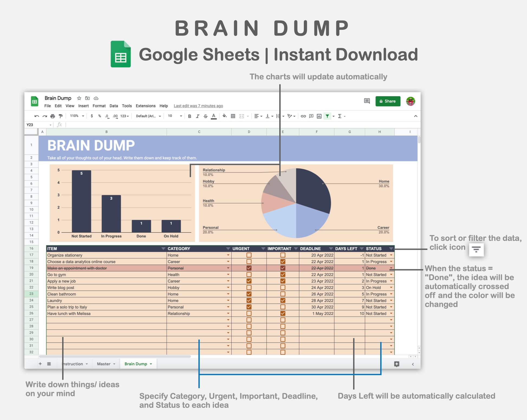
Task: Open the zoom level 110% dropdown
Action: [77, 116]
